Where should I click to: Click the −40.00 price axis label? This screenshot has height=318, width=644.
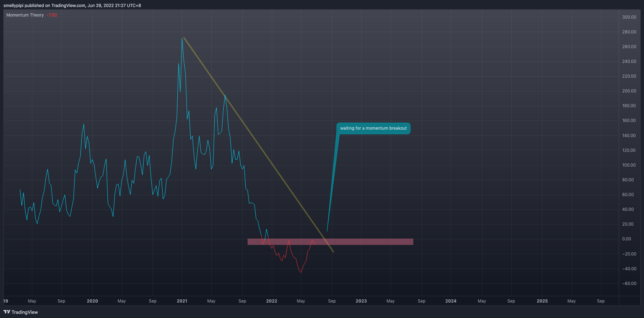tap(629, 268)
